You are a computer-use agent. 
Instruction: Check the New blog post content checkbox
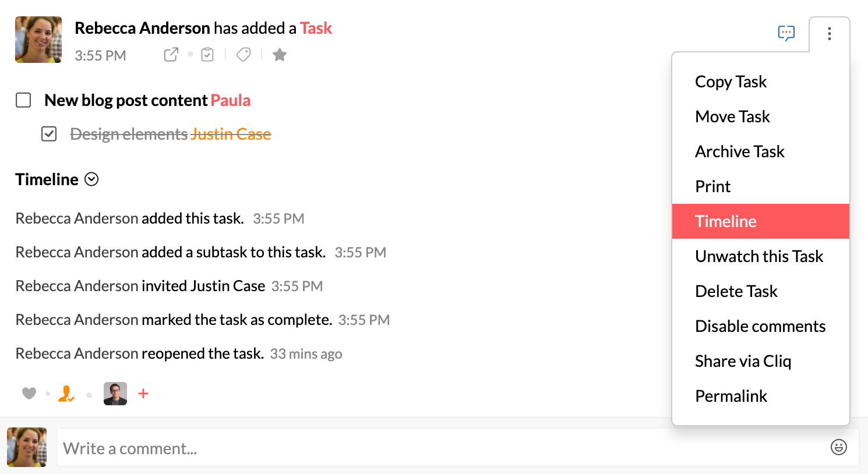tap(23, 100)
